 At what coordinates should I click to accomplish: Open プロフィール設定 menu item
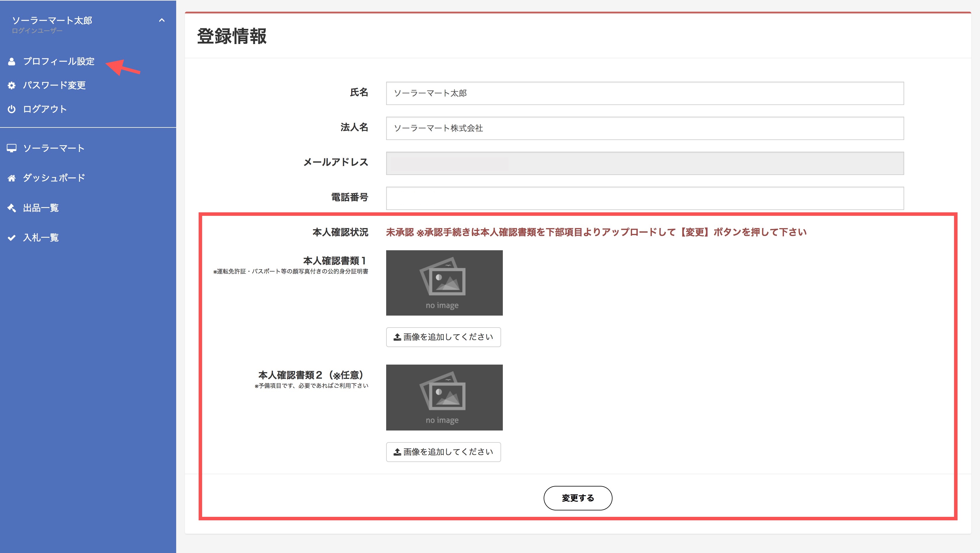pyautogui.click(x=59, y=61)
